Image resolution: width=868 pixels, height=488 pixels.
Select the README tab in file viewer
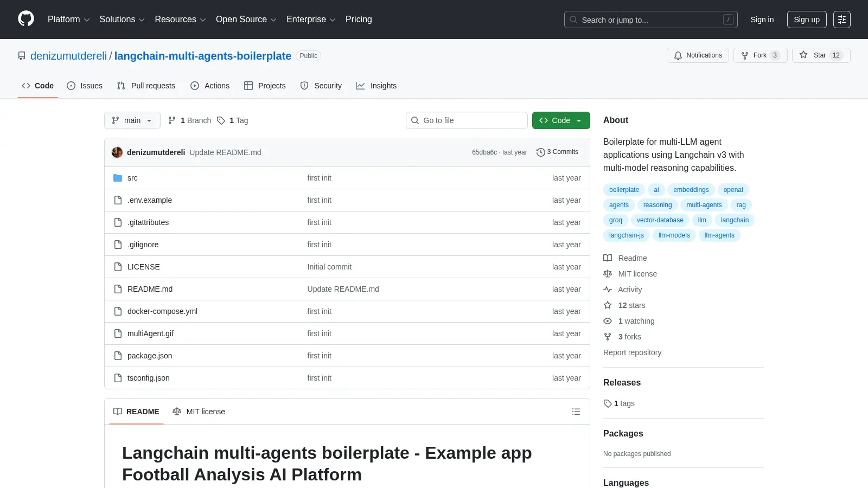[x=136, y=412]
